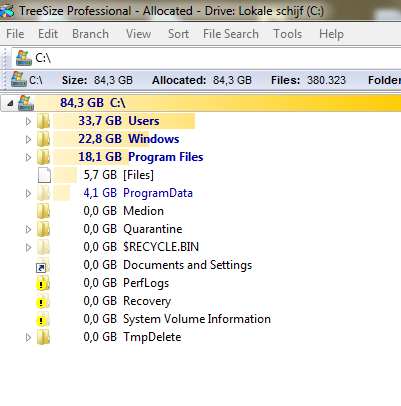Select the ProgramData row, 4,1 GB
Screen dimensions: 401x406
click(123, 193)
